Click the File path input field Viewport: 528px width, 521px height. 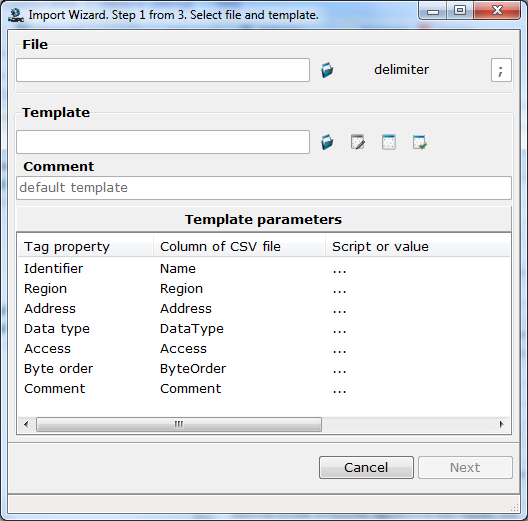click(x=163, y=70)
